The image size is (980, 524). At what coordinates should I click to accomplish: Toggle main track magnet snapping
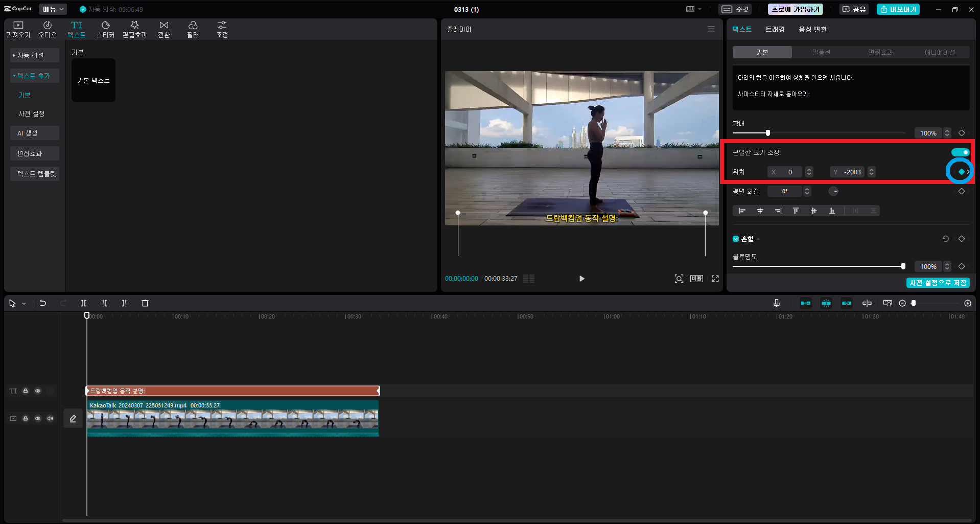click(806, 303)
